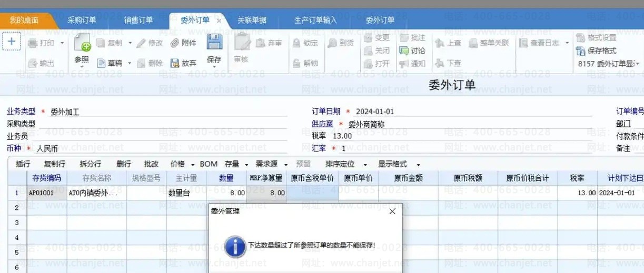Open the 显示格式 display format dropdown
The height and width of the screenshot is (273, 644).
(x=418, y=165)
